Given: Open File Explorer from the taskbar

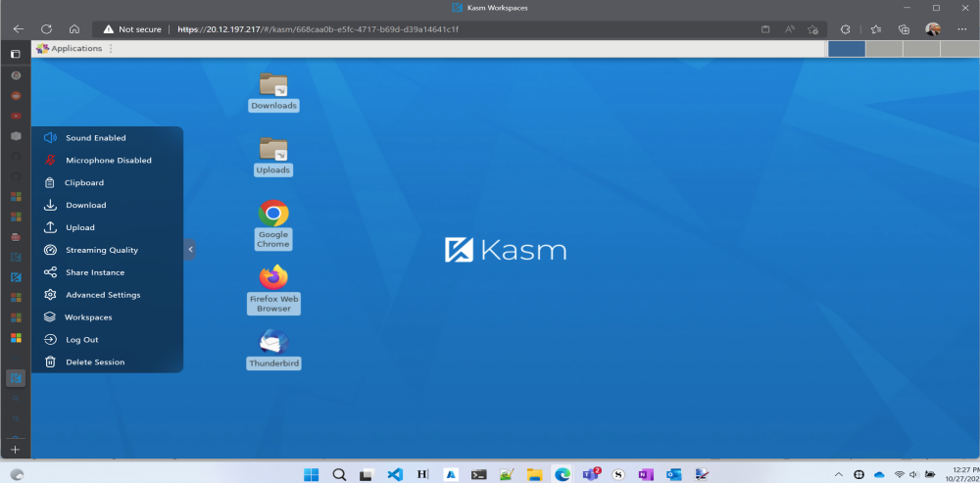Looking at the screenshot, I should [x=534, y=474].
